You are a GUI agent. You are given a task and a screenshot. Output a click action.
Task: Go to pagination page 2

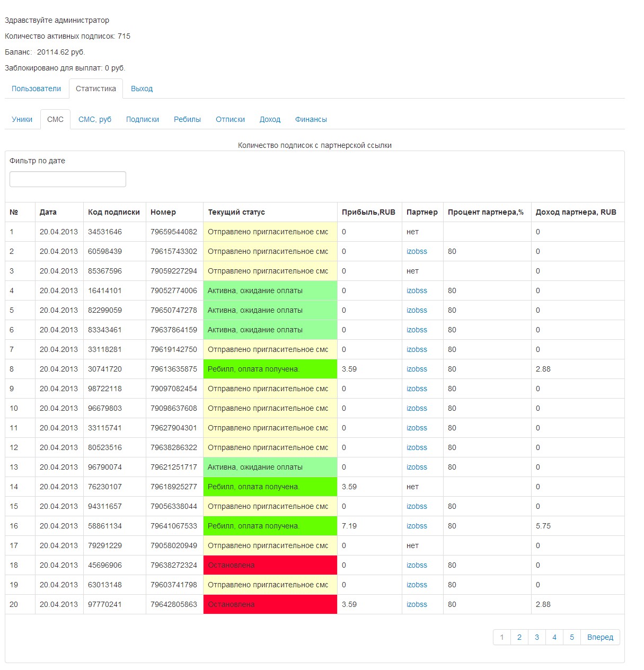[519, 637]
